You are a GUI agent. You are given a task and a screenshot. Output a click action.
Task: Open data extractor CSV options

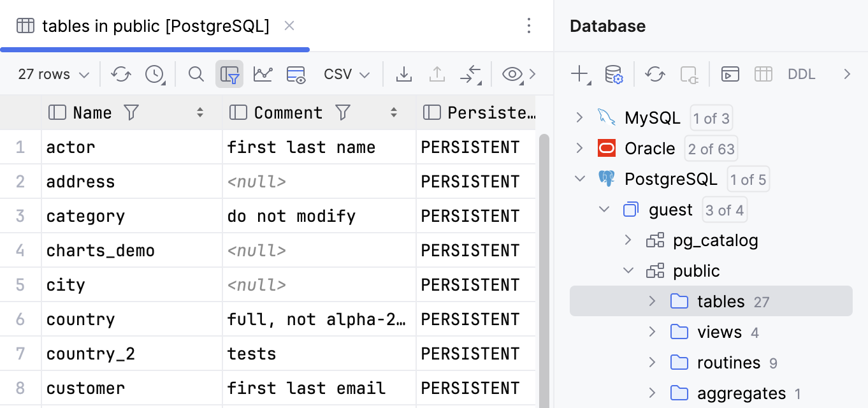click(x=346, y=74)
